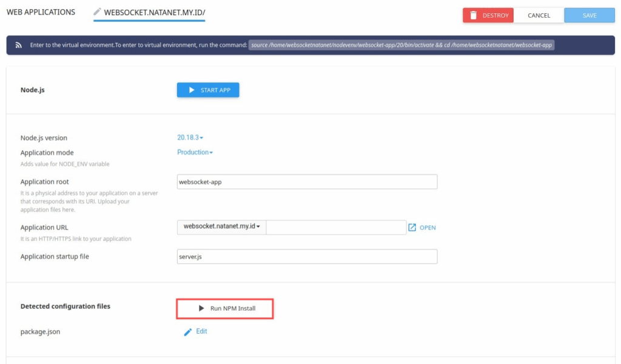Click the CANCEL button
Image resolution: width=621 pixels, height=364 pixels.
pos(539,15)
